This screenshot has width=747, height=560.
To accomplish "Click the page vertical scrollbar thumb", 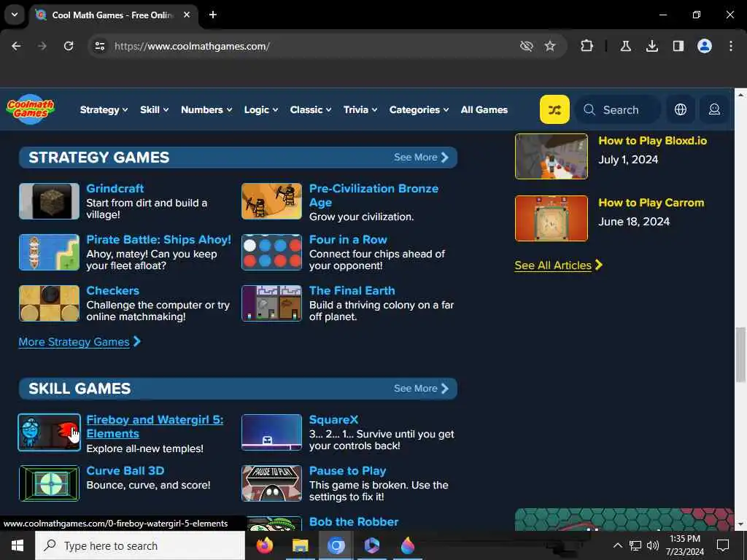I will point(740,354).
